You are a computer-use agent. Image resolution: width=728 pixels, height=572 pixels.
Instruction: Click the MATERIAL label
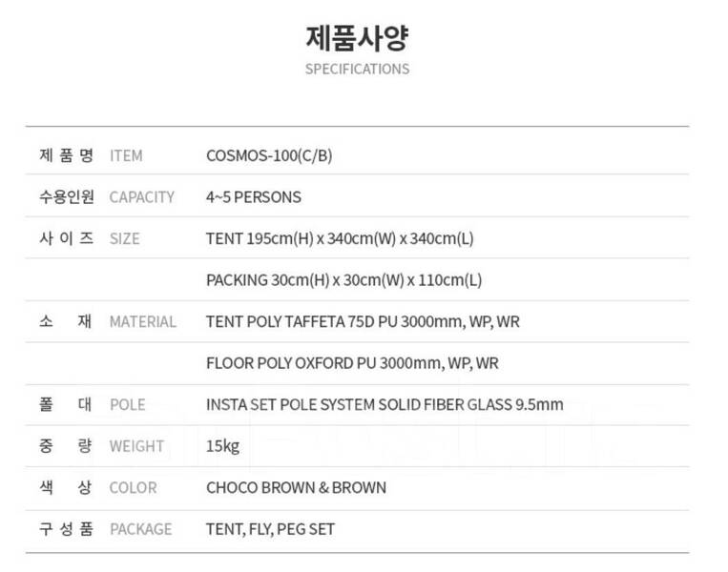142,322
